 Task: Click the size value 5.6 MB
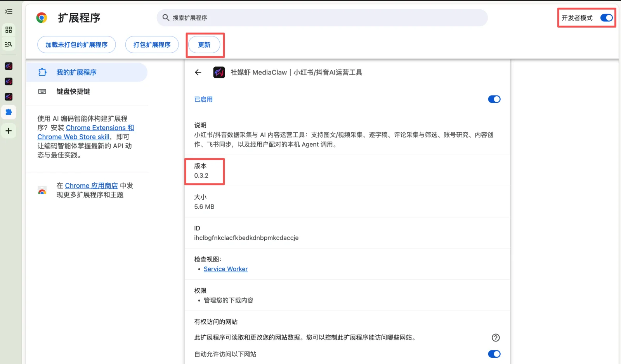(x=204, y=206)
